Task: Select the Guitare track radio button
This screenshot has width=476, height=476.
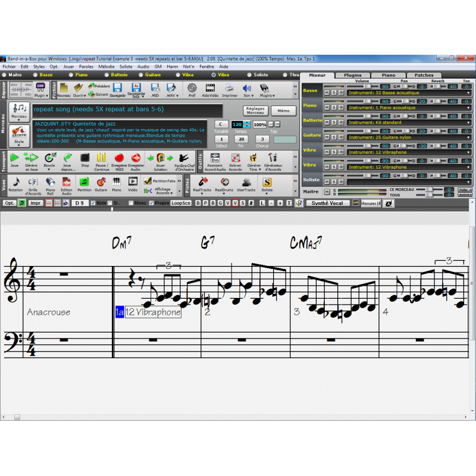Action: click(x=140, y=75)
